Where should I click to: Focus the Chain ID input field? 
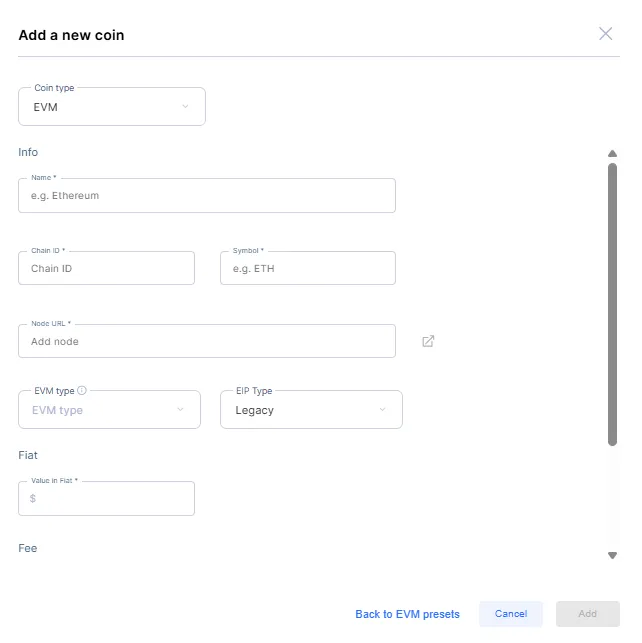tap(106, 268)
